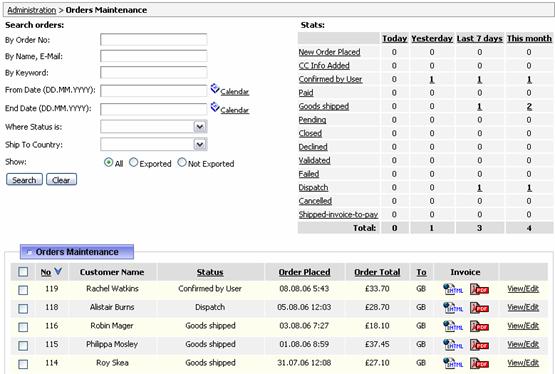This screenshot has height=374, width=555.
Task: Check the box for order 116
Action: [23, 327]
